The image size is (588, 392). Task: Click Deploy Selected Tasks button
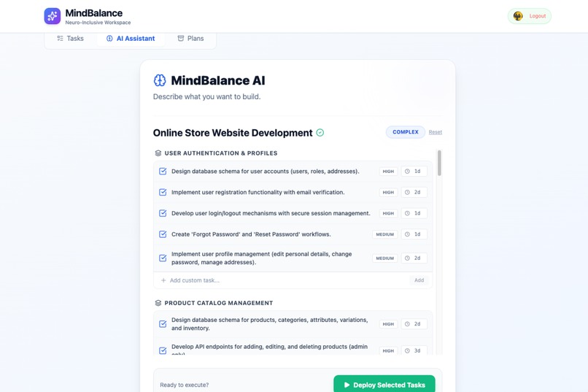(384, 385)
